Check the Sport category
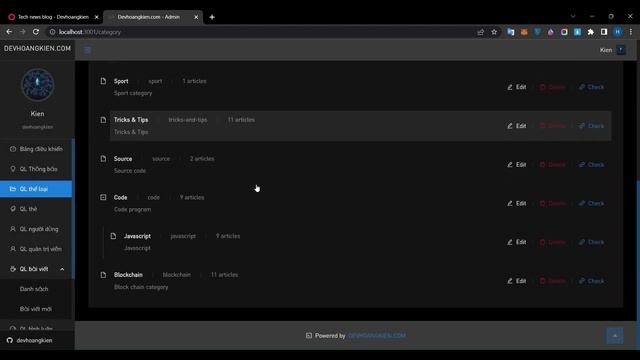Image resolution: width=640 pixels, height=360 pixels. pos(591,87)
